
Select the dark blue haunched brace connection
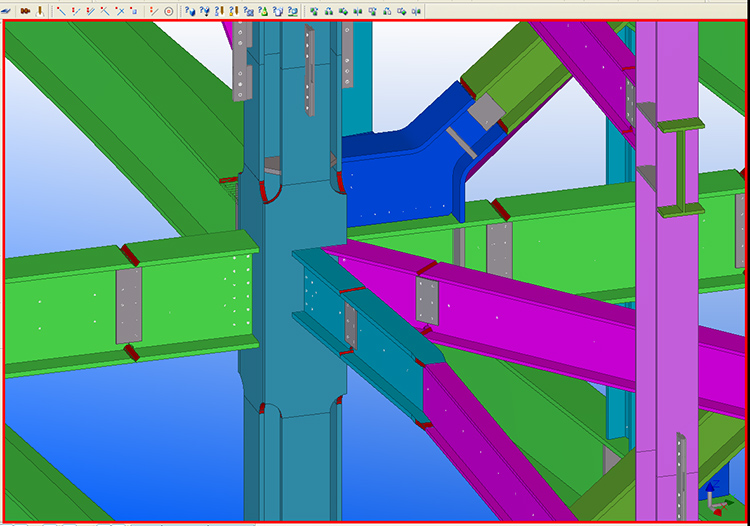point(400,180)
